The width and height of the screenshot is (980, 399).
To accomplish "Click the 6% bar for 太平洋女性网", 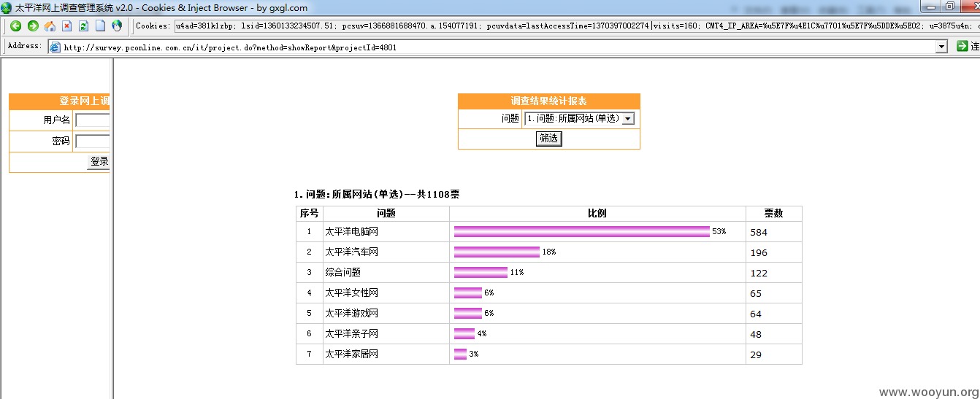I will click(467, 293).
